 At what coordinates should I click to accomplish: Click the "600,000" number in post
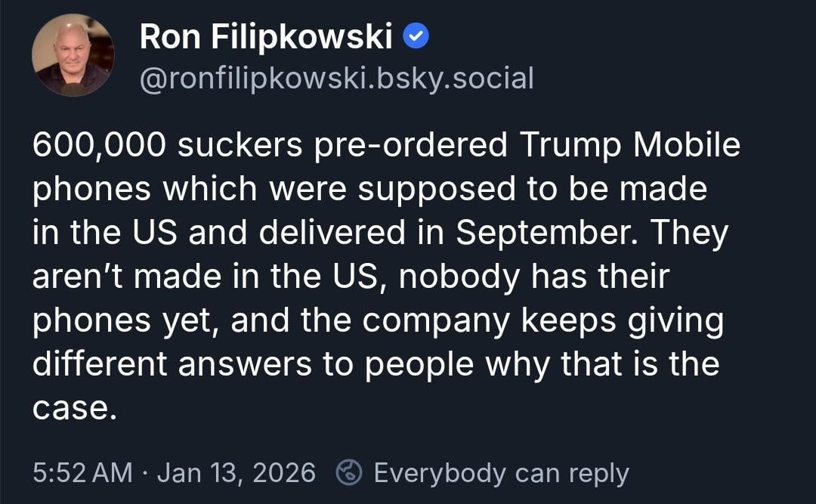click(99, 146)
